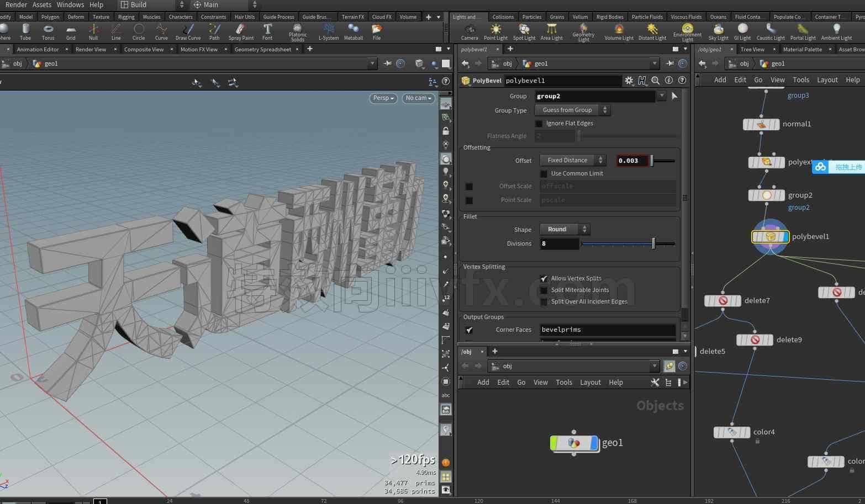Open the Offset Fixed Distance dropdown

tap(573, 160)
